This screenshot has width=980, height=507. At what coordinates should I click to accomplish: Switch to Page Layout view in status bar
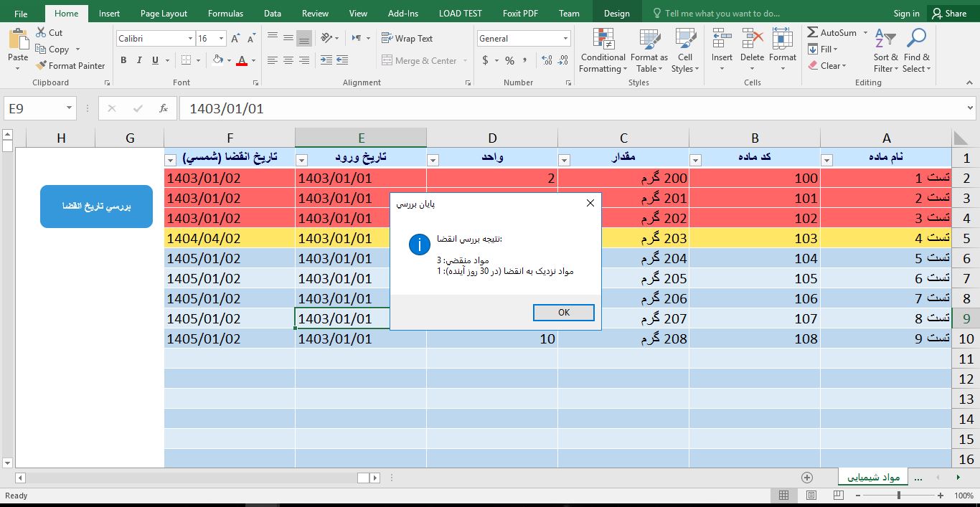[811, 496]
